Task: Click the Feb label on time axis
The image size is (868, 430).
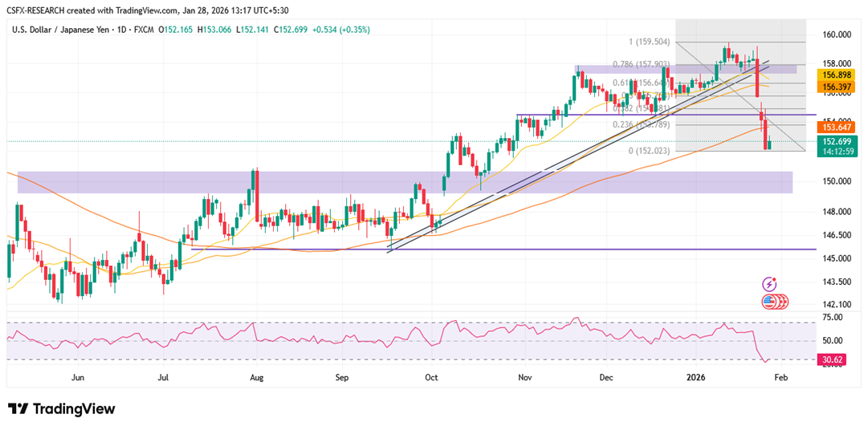Action: [780, 377]
